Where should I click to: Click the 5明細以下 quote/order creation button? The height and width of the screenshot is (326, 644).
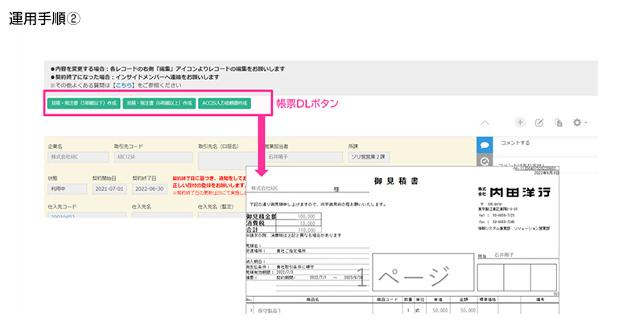[84, 103]
